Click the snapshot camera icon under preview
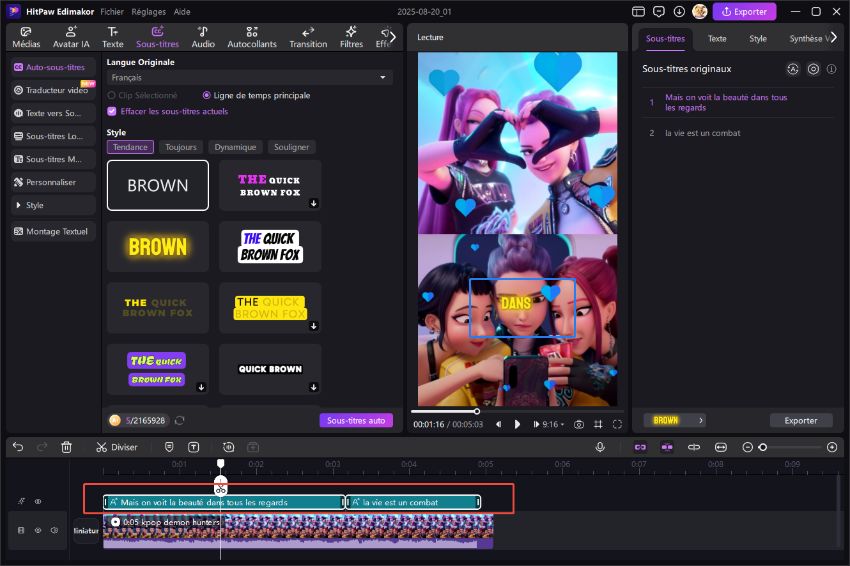Image resolution: width=850 pixels, height=566 pixels. [578, 424]
